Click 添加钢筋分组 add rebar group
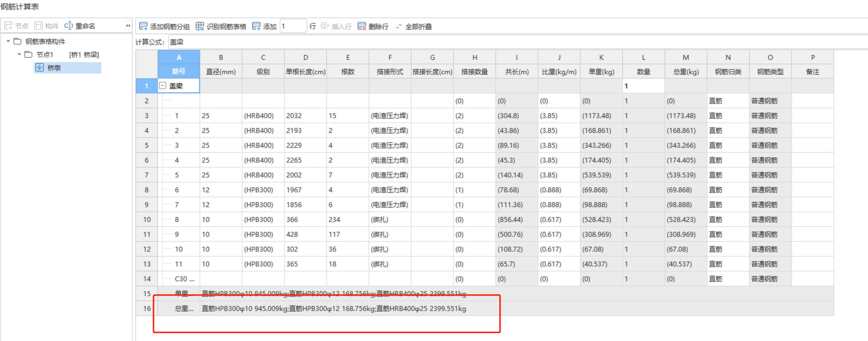The width and height of the screenshot is (868, 341). pyautogui.click(x=164, y=26)
